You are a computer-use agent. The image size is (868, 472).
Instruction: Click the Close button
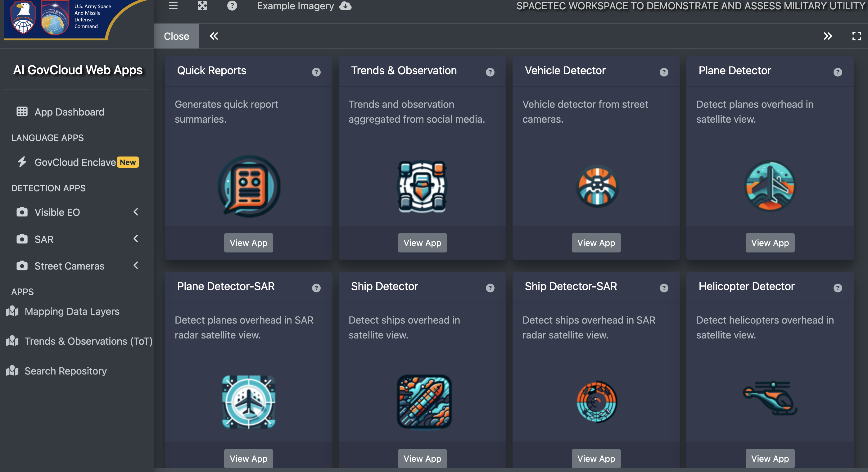click(177, 36)
